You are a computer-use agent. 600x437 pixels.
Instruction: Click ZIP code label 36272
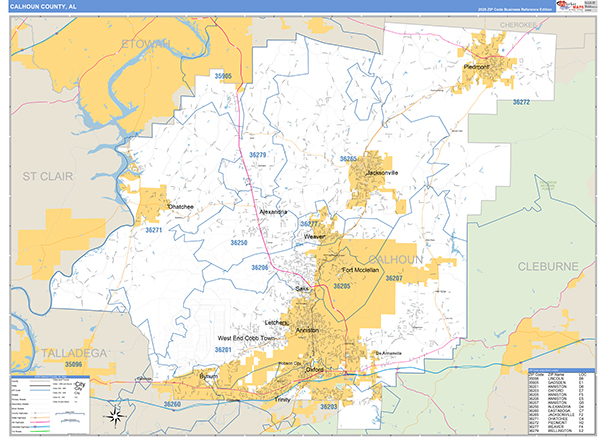pyautogui.click(x=521, y=102)
